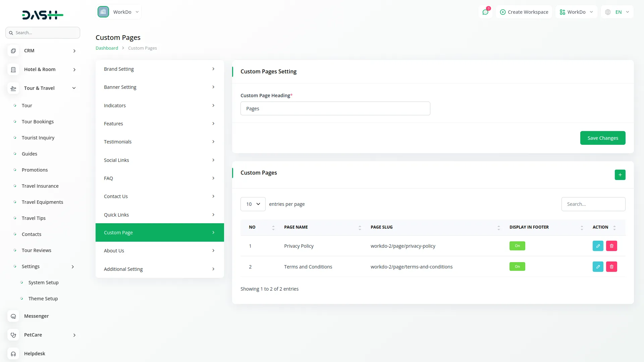Viewport: 644px width, 362px height.
Task: Click the sidebar search magnifier icon
Action: 11,33
